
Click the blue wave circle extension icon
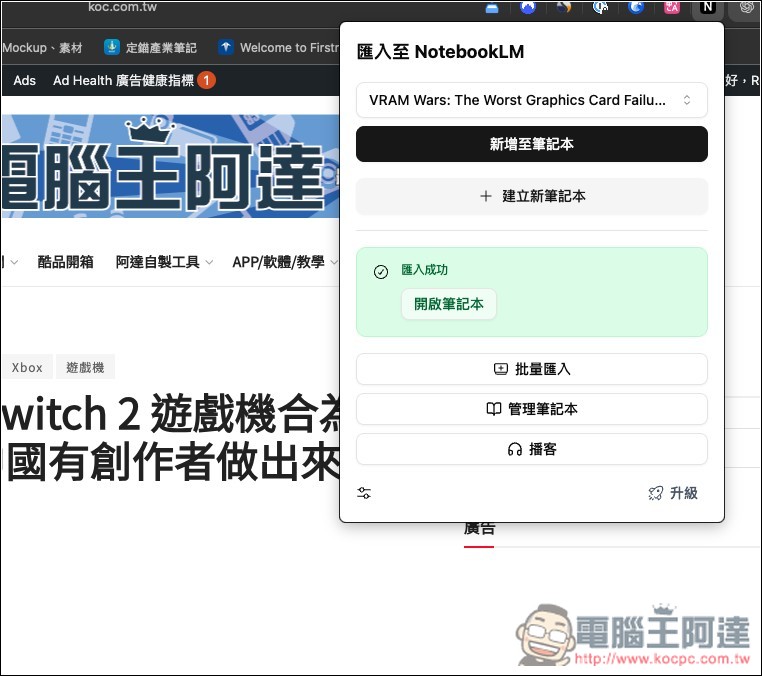[636, 7]
